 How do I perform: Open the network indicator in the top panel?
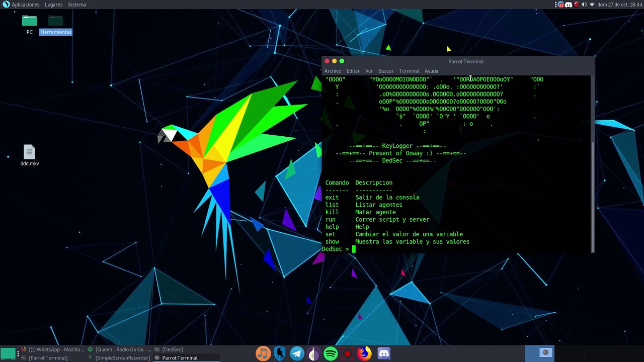pos(592,5)
